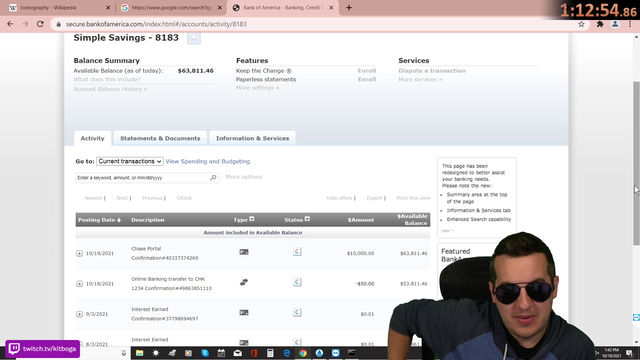
Task: Click the cleared status icon on the 10/18/2021 row
Action: click(x=297, y=282)
